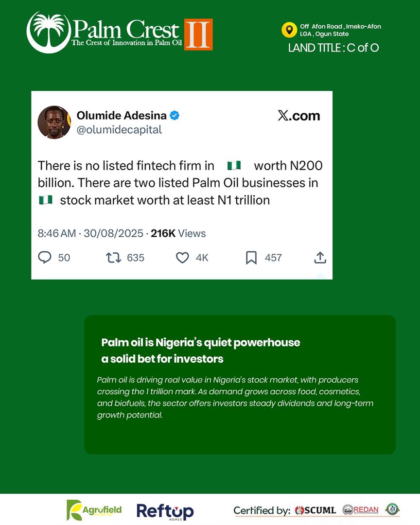Screen dimensions: 420x525
Task: Click the REDAN certification logo
Action: click(x=360, y=510)
